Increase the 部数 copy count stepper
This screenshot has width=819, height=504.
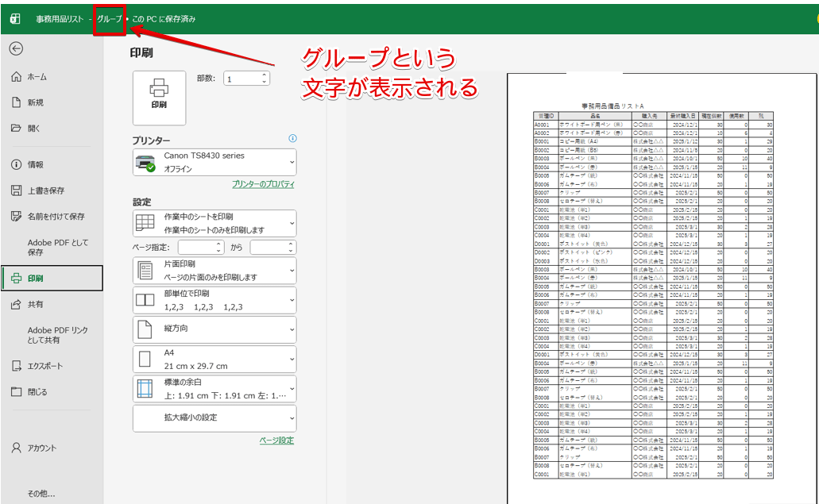click(265, 74)
